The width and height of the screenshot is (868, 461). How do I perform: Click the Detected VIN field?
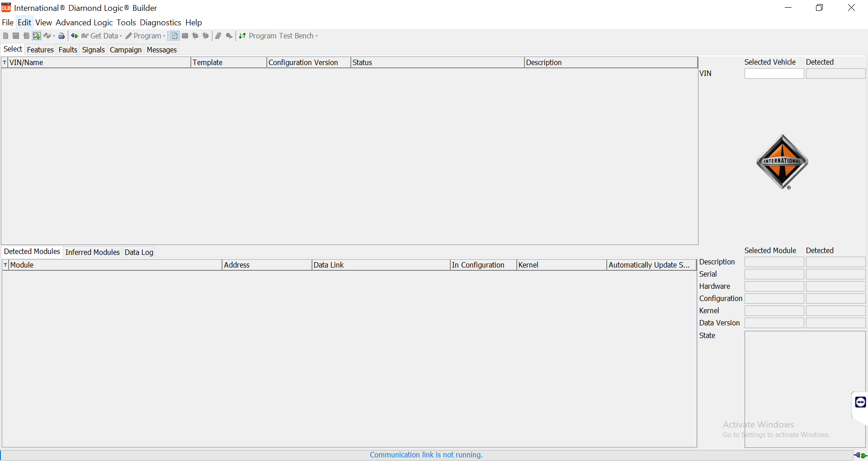[835, 73]
